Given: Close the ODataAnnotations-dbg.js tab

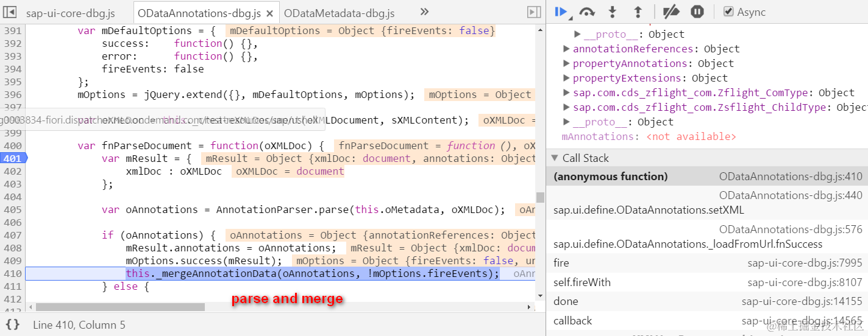Looking at the screenshot, I should [269, 13].
